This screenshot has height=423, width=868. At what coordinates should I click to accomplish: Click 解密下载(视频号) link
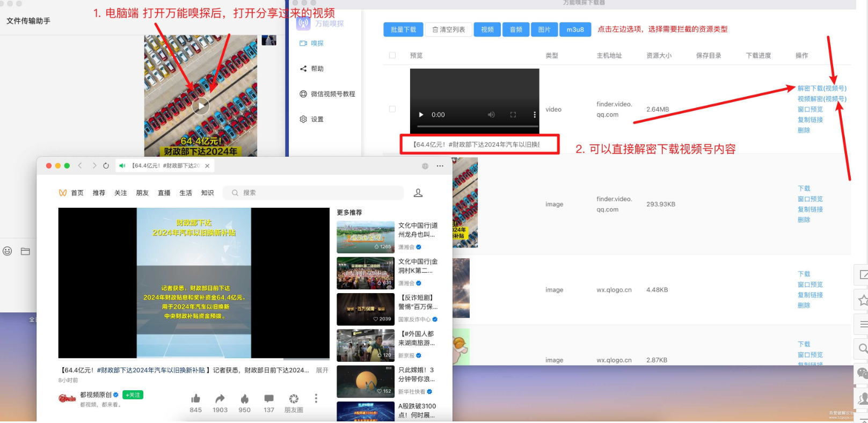(822, 89)
